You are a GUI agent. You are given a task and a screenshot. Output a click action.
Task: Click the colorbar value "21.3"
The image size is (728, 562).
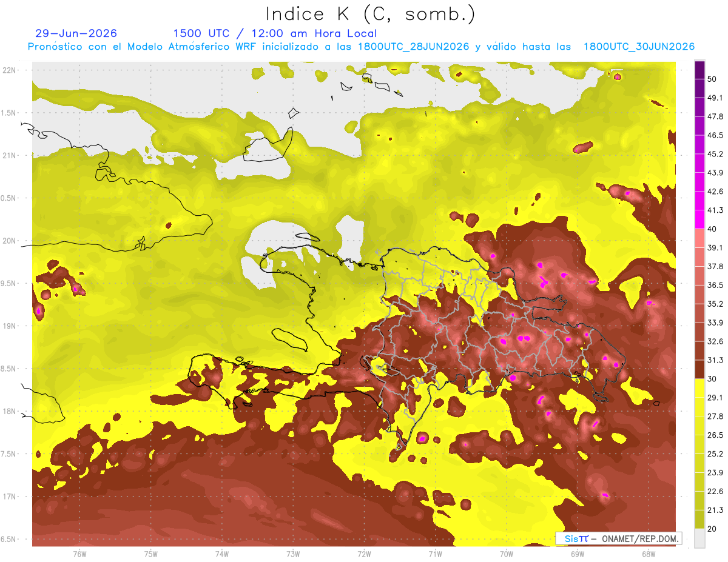pos(715,510)
